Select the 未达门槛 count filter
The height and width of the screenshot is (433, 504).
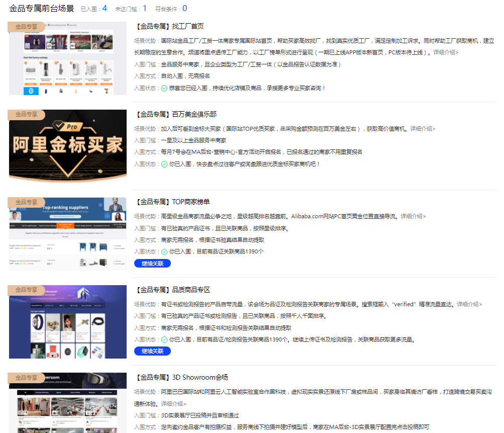131,9
